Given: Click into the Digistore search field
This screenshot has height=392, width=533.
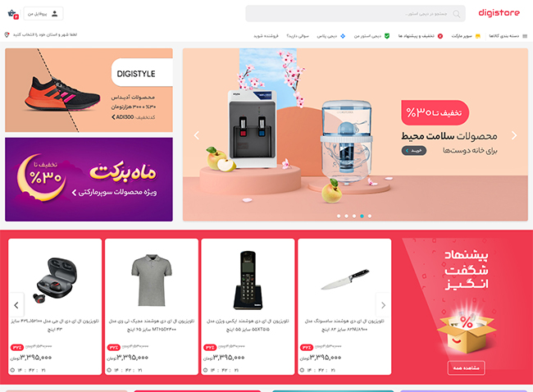Looking at the screenshot, I should [355, 14].
